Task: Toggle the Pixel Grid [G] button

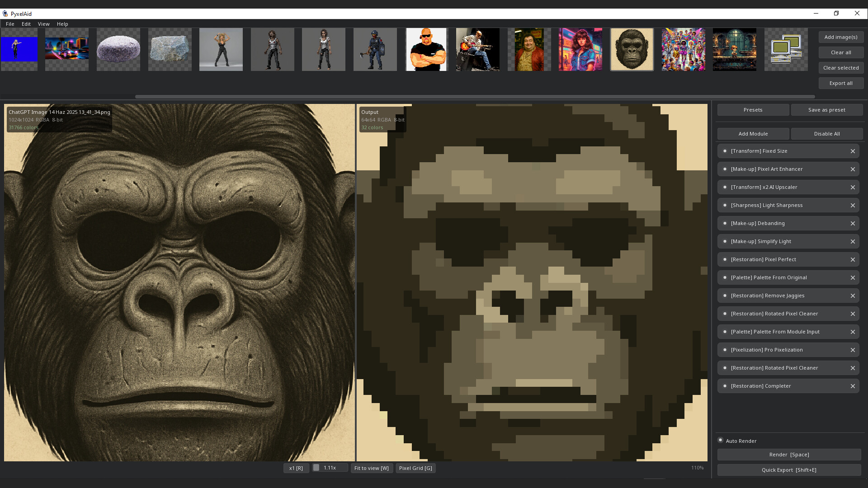Action: pyautogui.click(x=415, y=468)
